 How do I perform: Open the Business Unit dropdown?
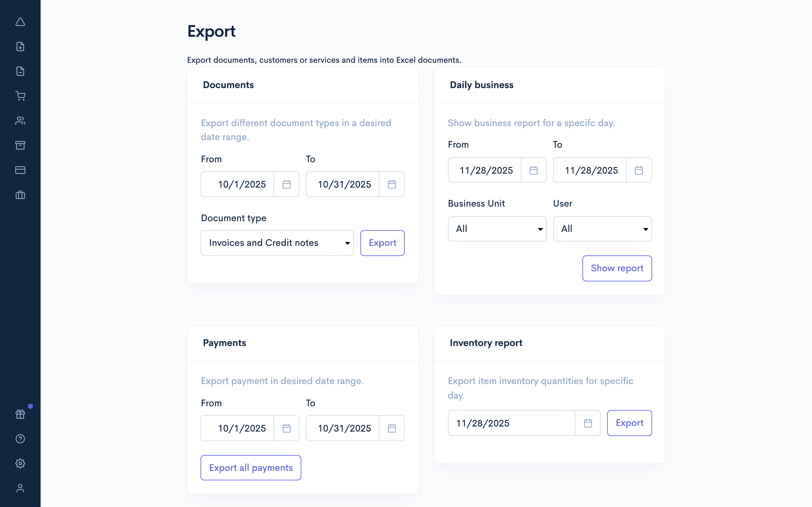pyautogui.click(x=497, y=228)
